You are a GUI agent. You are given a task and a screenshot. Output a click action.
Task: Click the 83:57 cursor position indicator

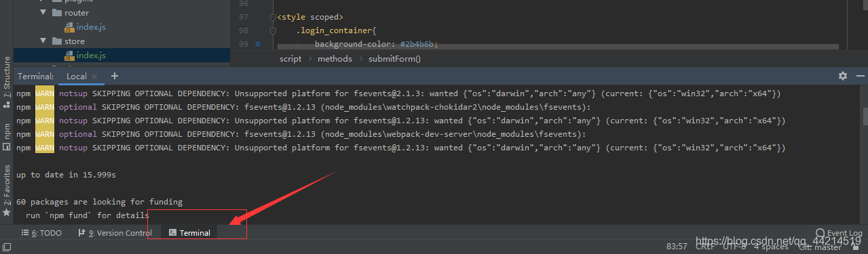pos(677,247)
